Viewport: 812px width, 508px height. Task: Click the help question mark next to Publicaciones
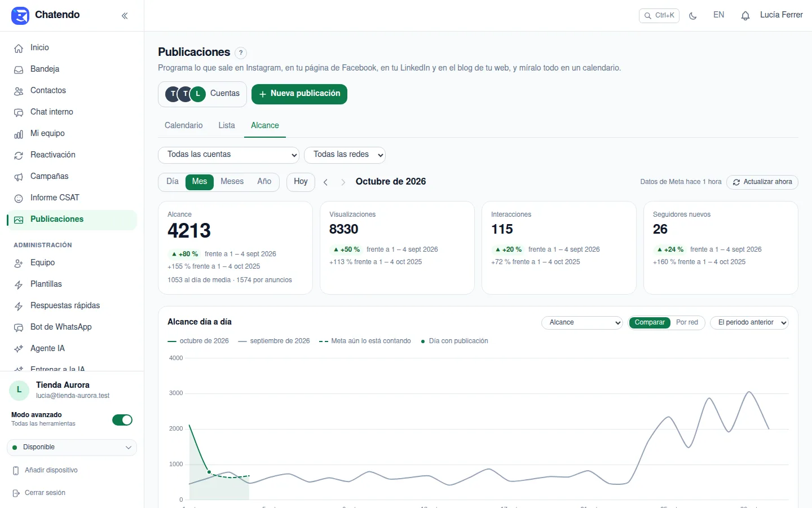coord(241,52)
